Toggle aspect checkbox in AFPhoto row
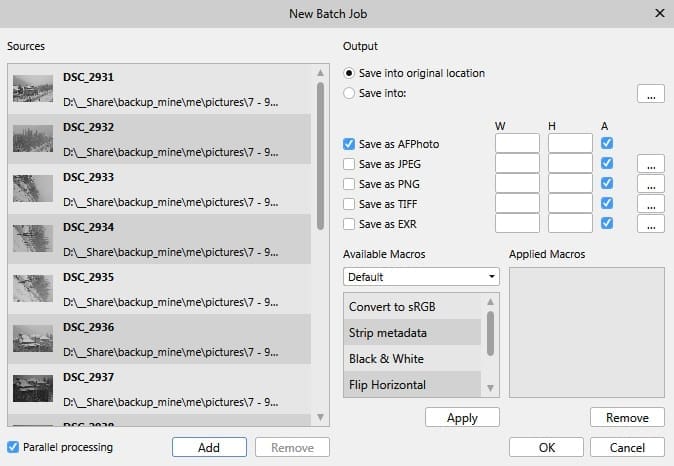Viewport: 674px width, 466px height. (607, 143)
